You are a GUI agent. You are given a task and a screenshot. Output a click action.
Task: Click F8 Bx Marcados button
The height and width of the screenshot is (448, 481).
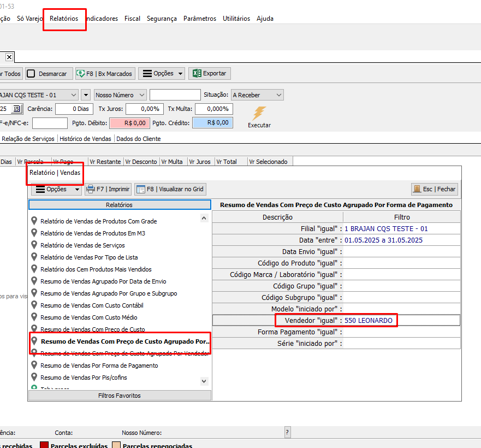point(105,73)
